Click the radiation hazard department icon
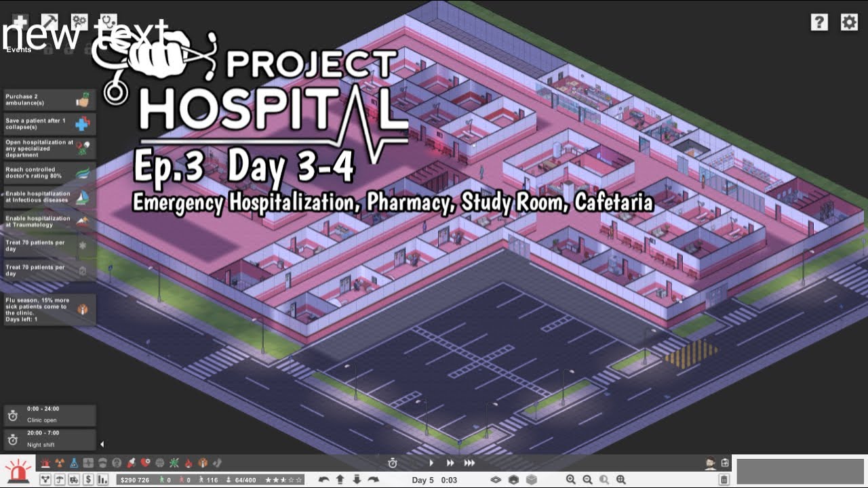The height and width of the screenshot is (488, 868). [x=60, y=463]
